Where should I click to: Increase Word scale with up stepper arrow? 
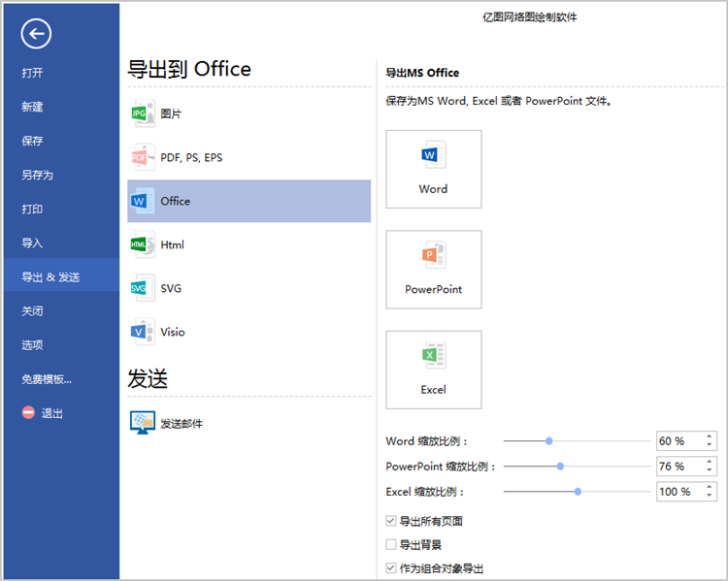[709, 436]
